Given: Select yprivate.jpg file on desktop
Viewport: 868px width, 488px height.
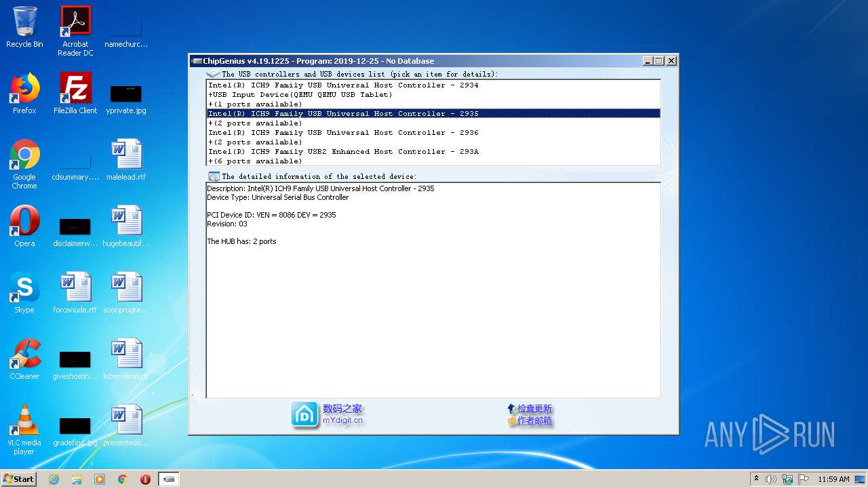Looking at the screenshot, I should [126, 99].
